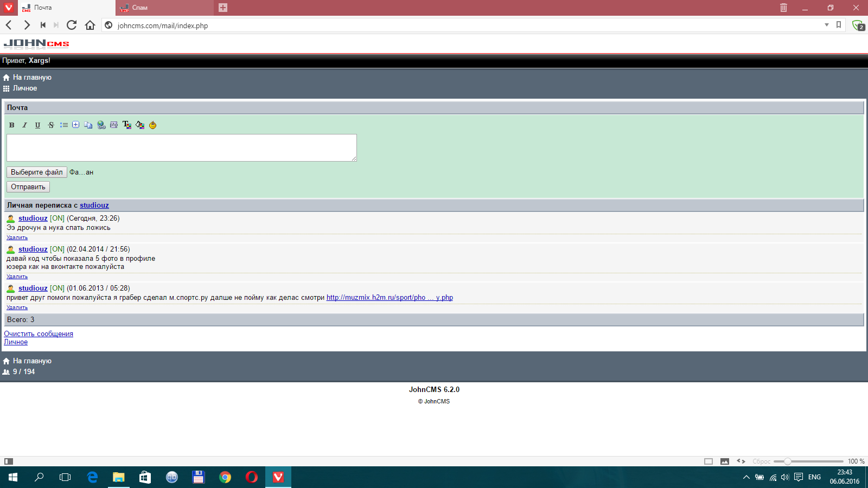Viewport: 868px width, 488px height.
Task: Open the На главную link in the footer menu
Action: (x=32, y=361)
